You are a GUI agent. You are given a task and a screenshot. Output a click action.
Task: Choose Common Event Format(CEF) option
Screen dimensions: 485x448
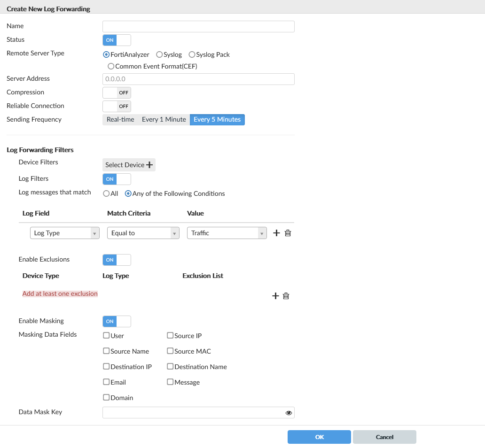111,66
